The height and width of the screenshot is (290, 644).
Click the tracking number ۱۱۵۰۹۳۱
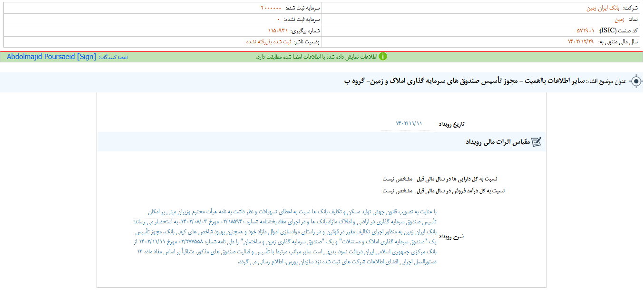click(x=271, y=31)
